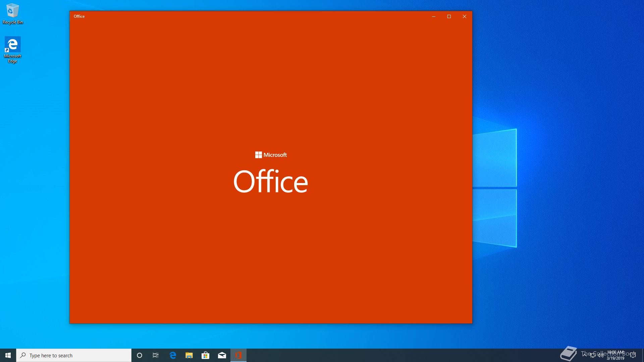Open the Mail app from the taskbar
The height and width of the screenshot is (362, 644).
coord(222,355)
